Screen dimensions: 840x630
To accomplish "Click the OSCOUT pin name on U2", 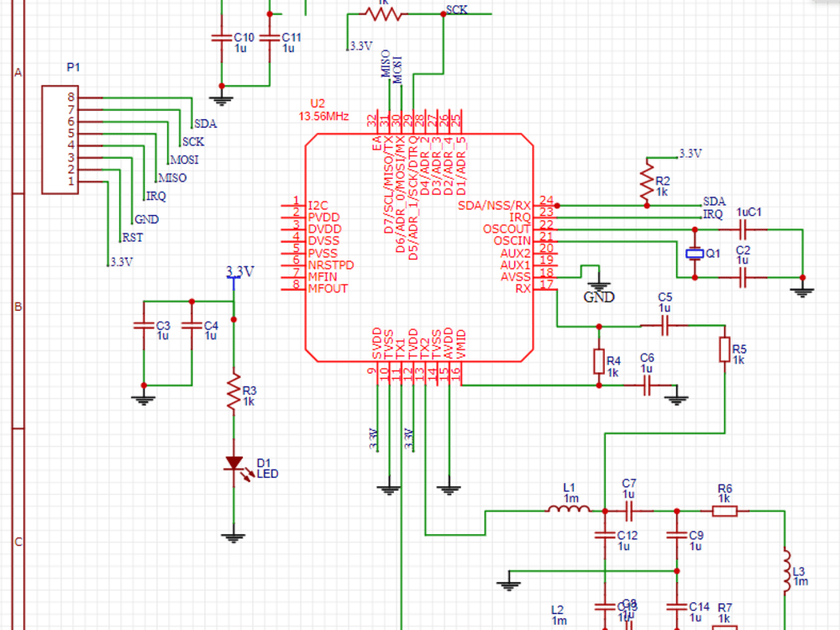I will pyautogui.click(x=507, y=229).
